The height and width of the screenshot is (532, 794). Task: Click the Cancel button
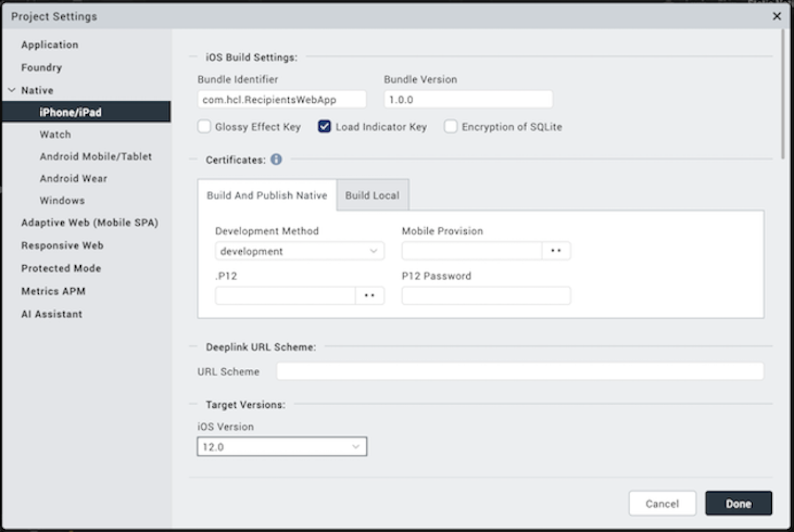[x=662, y=504]
